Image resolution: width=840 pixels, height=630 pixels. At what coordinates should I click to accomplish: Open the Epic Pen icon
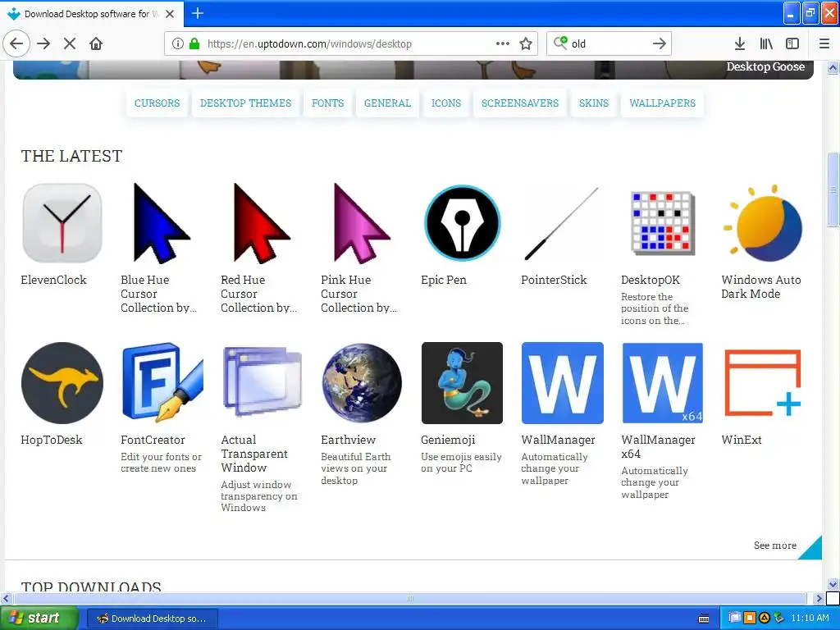click(x=462, y=223)
